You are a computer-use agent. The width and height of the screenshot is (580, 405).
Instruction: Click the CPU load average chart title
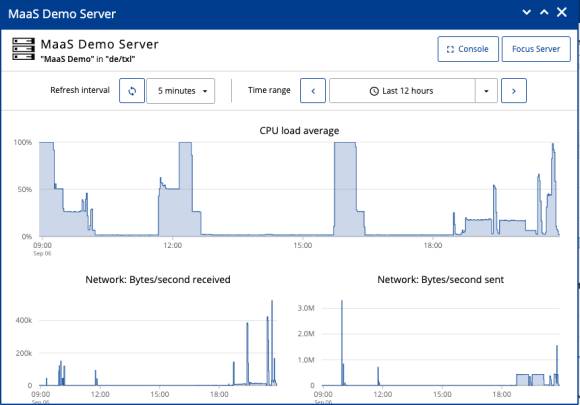point(299,131)
